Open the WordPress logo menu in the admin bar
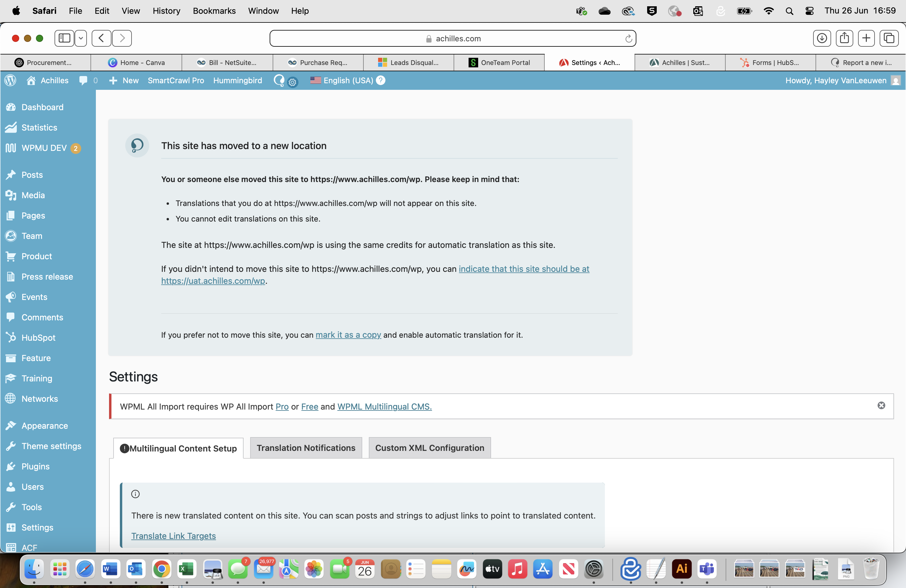Viewport: 906px width, 588px height. pos(10,80)
